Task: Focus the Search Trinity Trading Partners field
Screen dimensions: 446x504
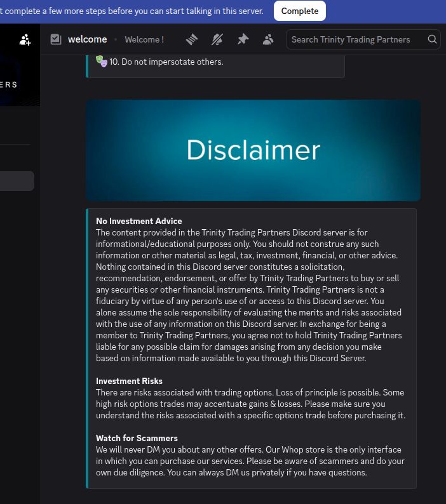Action: tap(363, 39)
